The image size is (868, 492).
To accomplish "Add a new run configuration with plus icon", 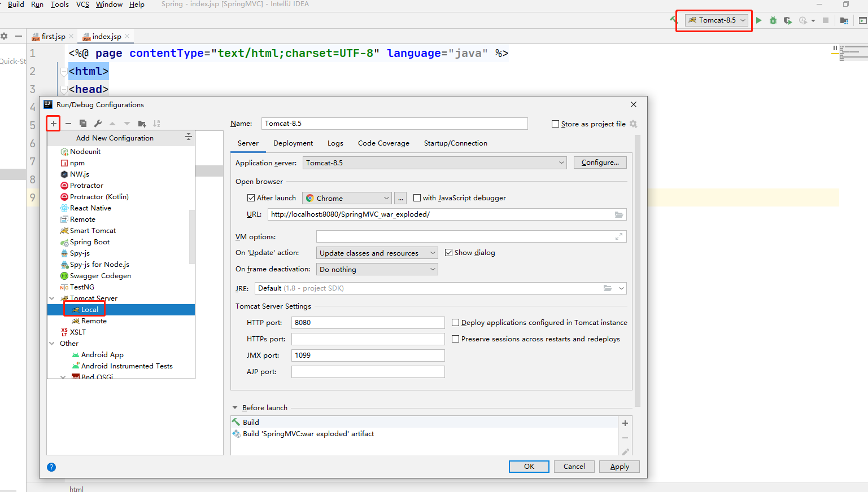I will [x=54, y=124].
